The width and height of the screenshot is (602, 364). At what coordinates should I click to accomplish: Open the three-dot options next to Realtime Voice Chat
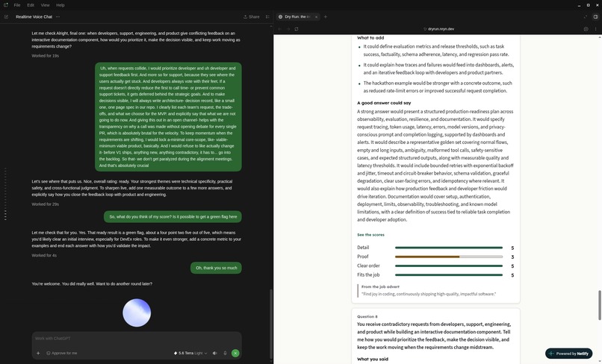(x=58, y=17)
